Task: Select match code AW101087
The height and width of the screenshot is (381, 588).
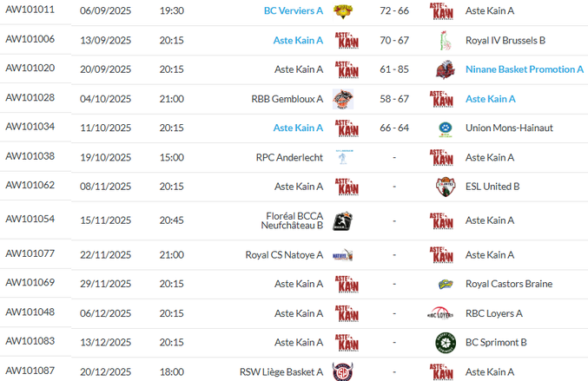Action: coord(30,371)
